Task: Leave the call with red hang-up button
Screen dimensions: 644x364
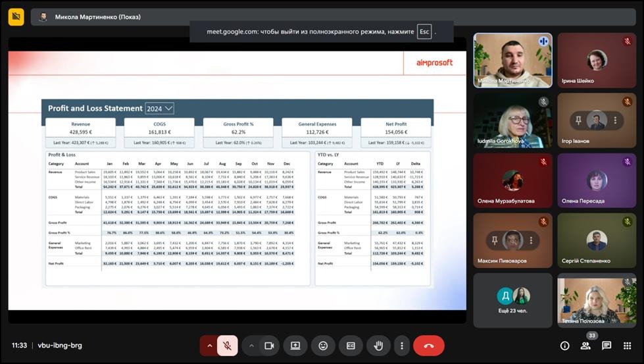Action: point(429,346)
